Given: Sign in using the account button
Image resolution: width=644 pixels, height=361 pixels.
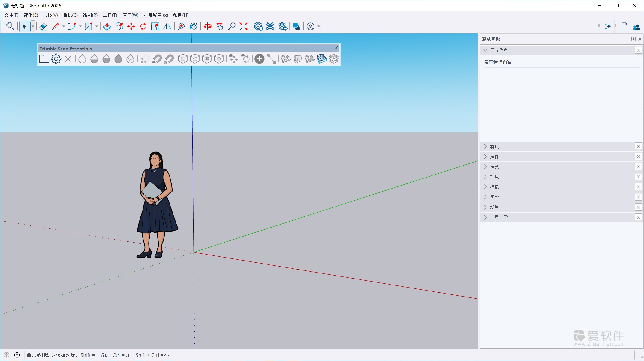Looking at the screenshot, I should pos(311,26).
